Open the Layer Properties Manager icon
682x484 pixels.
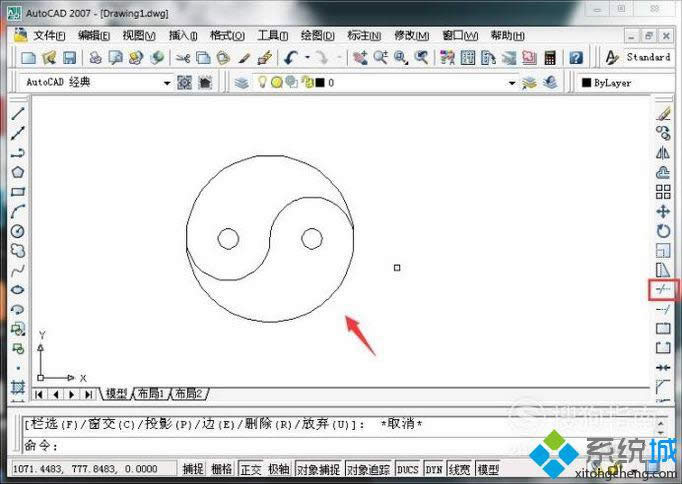coord(241,83)
